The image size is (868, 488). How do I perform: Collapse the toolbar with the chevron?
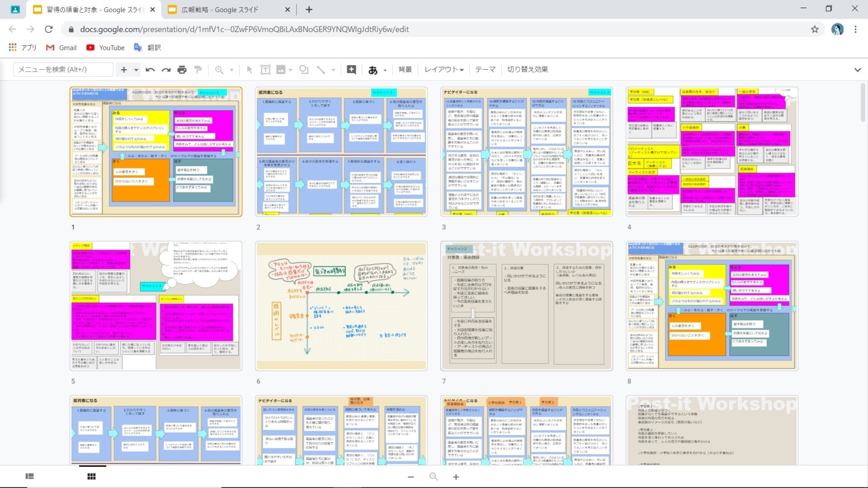point(857,70)
